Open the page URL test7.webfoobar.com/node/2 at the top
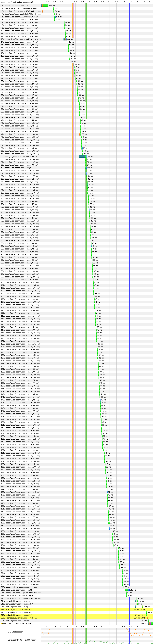 [17, 2]
